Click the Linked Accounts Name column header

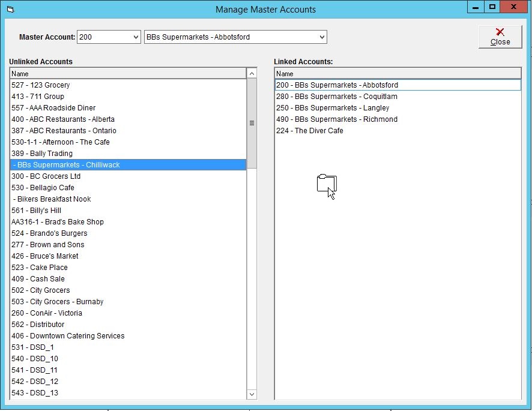click(397, 74)
